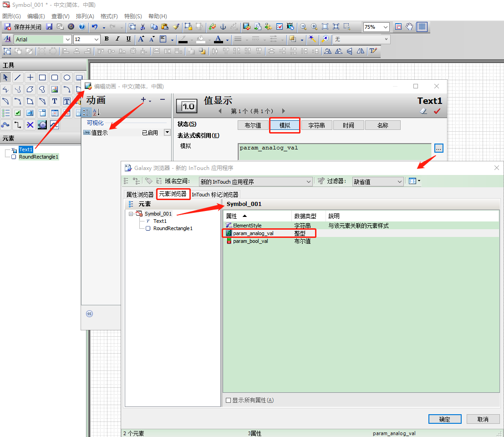This screenshot has width=504, height=437.
Task: Select the pointer selection tool
Action: tap(5, 77)
